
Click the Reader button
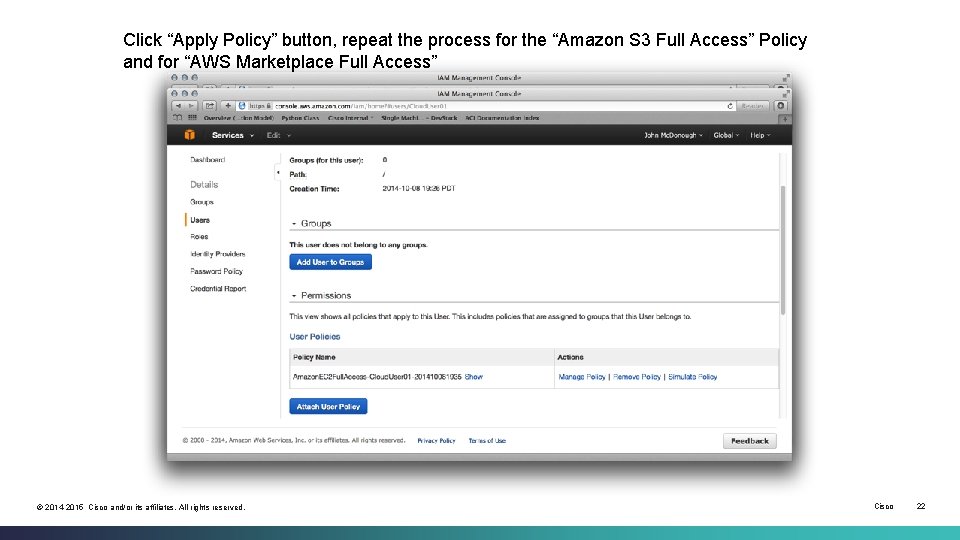click(752, 106)
